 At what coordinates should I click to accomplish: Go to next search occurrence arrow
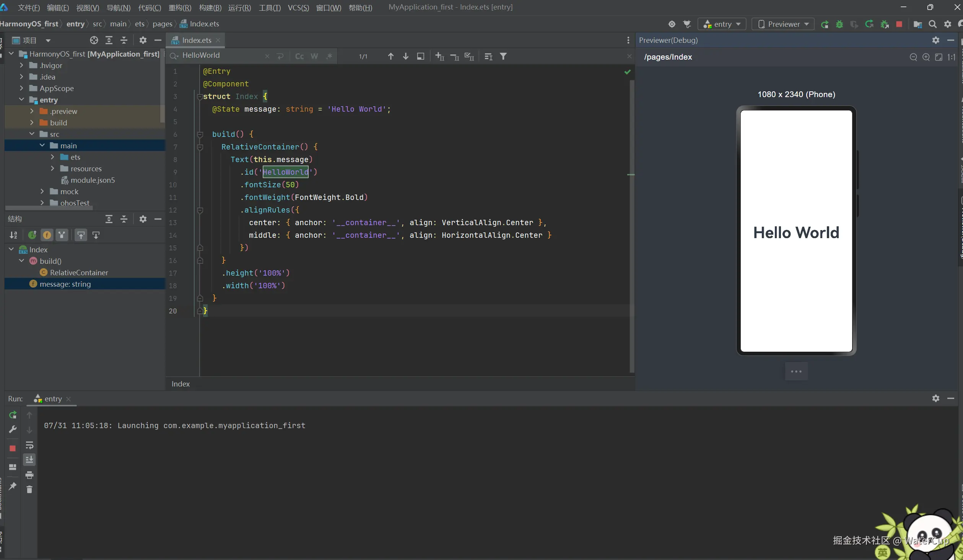[x=405, y=56]
